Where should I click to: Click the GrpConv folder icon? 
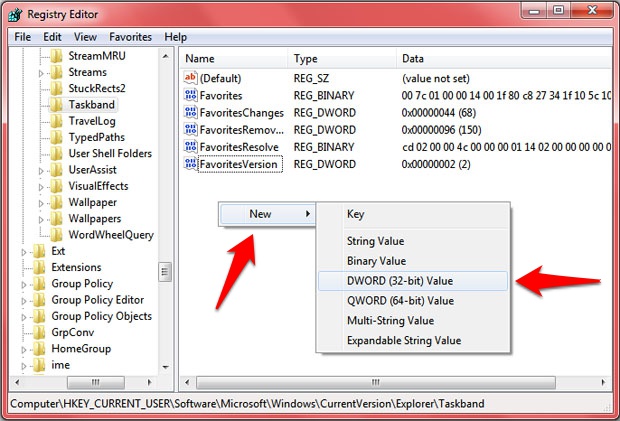point(39,332)
